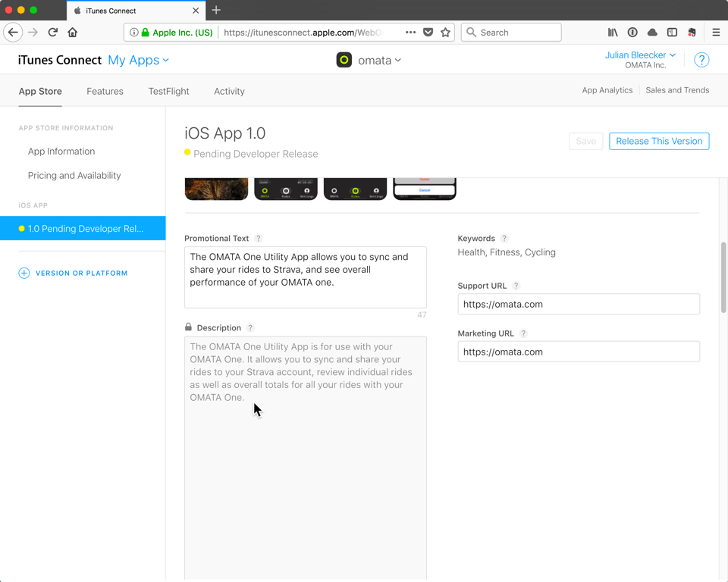This screenshot has width=728, height=582.
Task: Open the first app screenshot thumbnail
Action: coord(216,189)
